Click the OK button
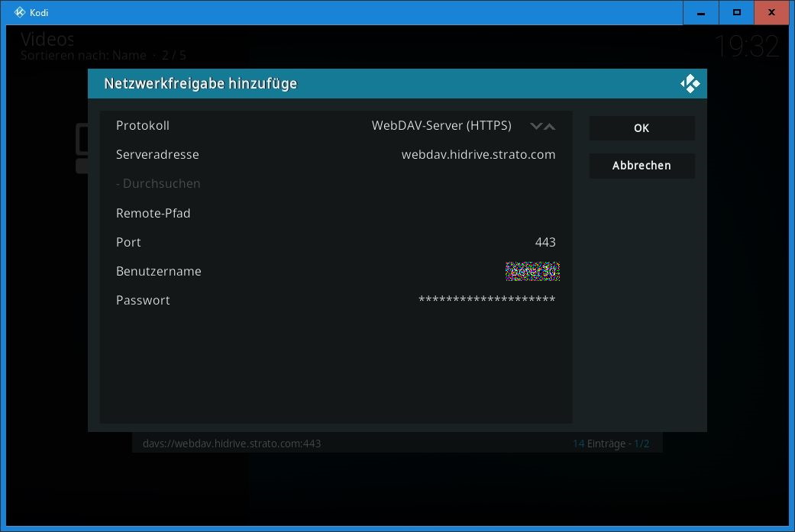The image size is (795, 532). point(641,128)
